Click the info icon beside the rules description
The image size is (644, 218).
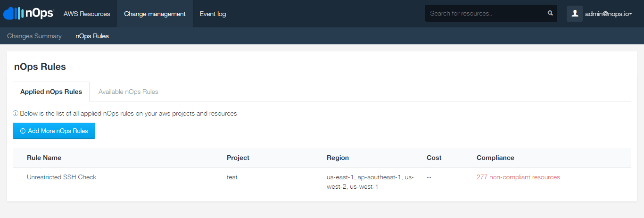pos(15,113)
